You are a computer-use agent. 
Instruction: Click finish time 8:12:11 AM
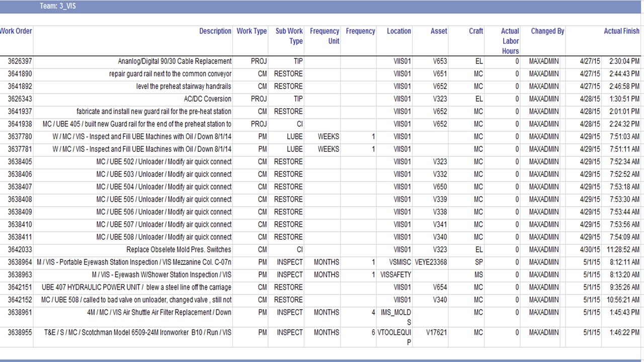(x=624, y=262)
